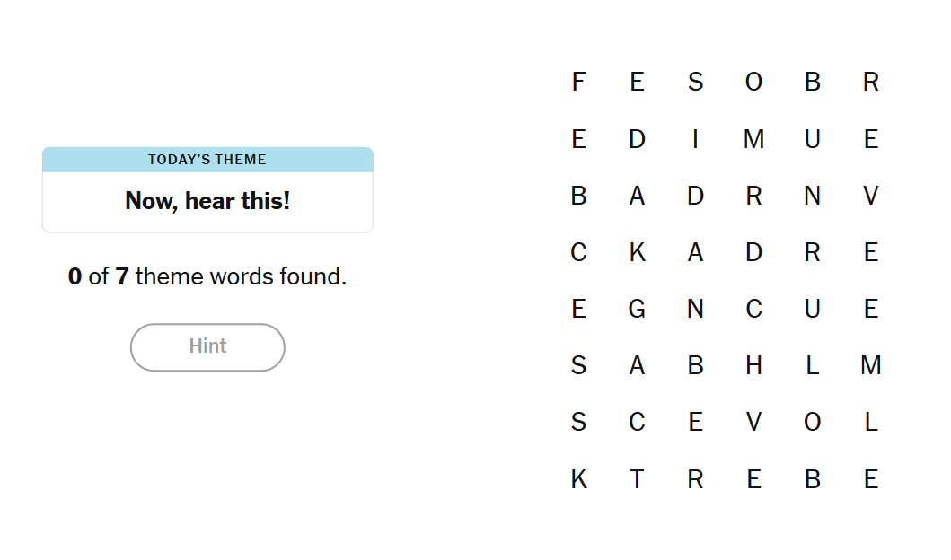
Task: Click the letter R in the top-right corner
Action: tap(870, 83)
